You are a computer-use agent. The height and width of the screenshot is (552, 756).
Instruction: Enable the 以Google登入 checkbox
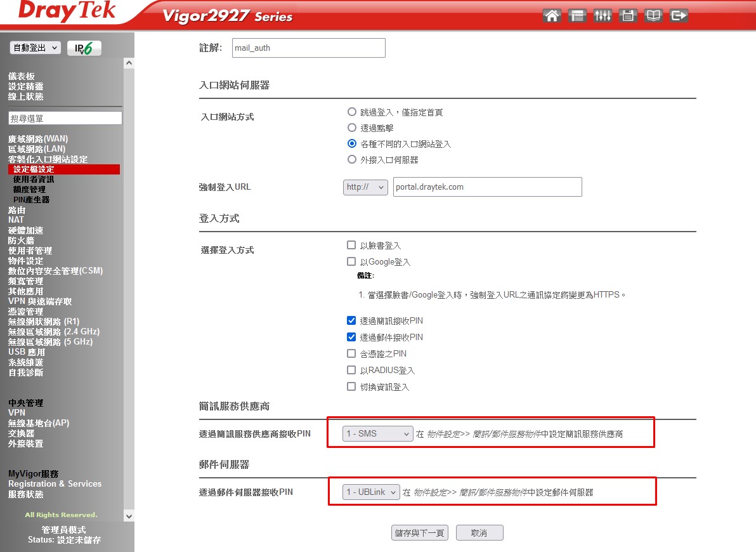(351, 261)
